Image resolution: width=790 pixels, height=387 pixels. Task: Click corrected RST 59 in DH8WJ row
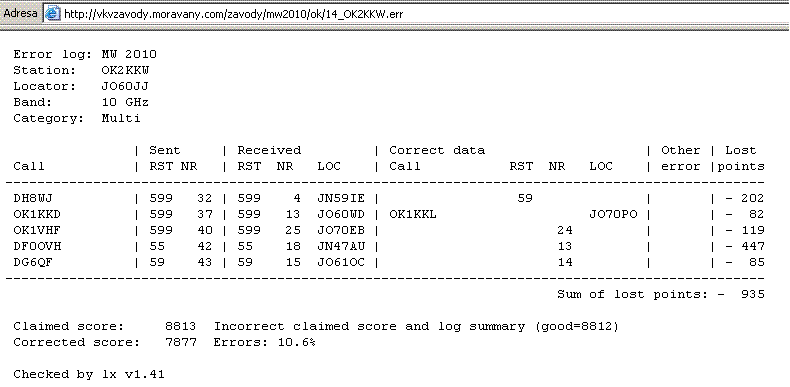coord(525,198)
